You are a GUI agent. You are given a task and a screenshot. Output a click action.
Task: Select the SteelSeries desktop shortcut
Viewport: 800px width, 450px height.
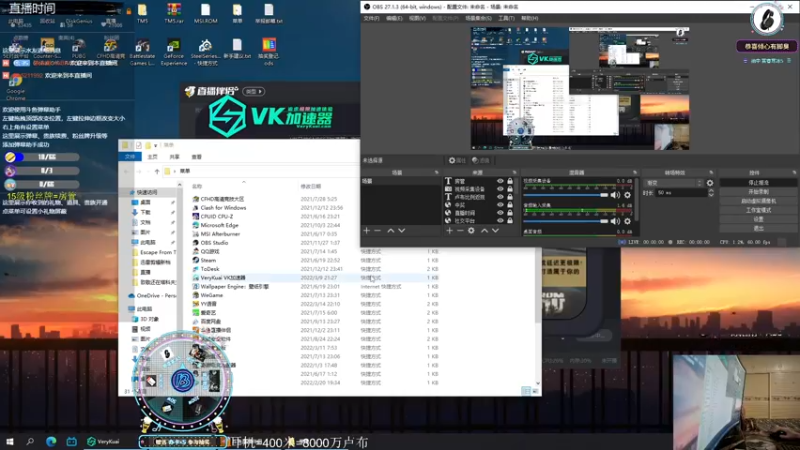pyautogui.click(x=205, y=52)
